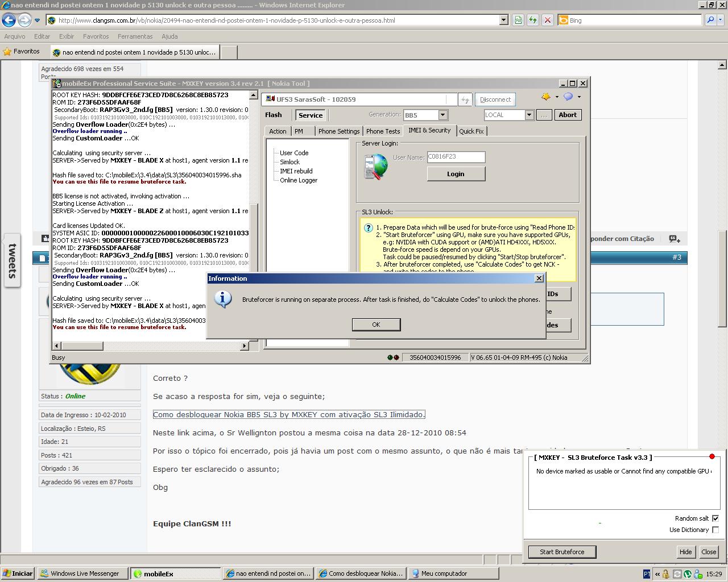728x582 pixels.
Task: Click the uTorrent tray icon
Action: click(x=687, y=574)
